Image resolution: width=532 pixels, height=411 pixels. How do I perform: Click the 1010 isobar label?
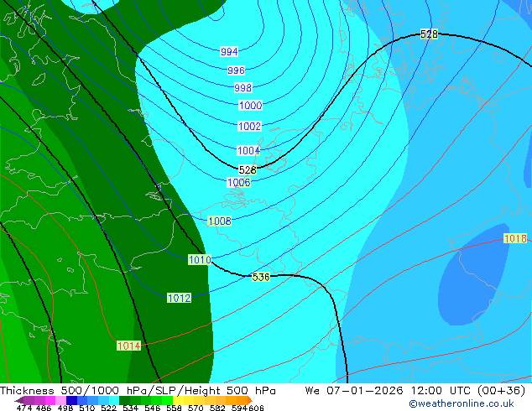coord(200,260)
